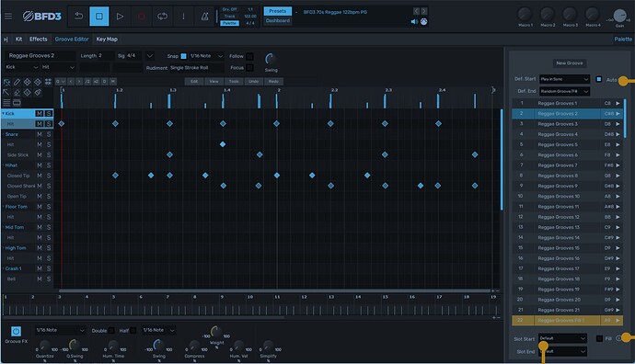635x364 pixels.
Task: Open the Def. Start dropdown
Action: click(564, 79)
